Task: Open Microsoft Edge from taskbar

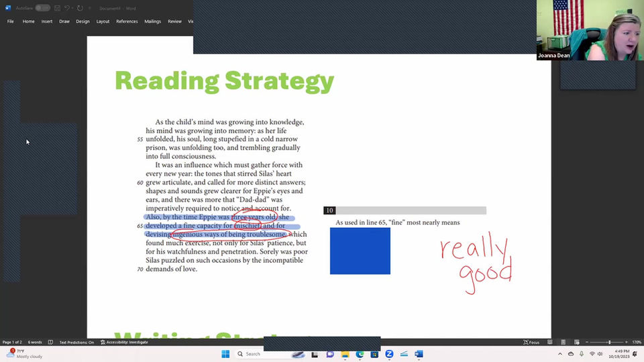Action: click(360, 354)
